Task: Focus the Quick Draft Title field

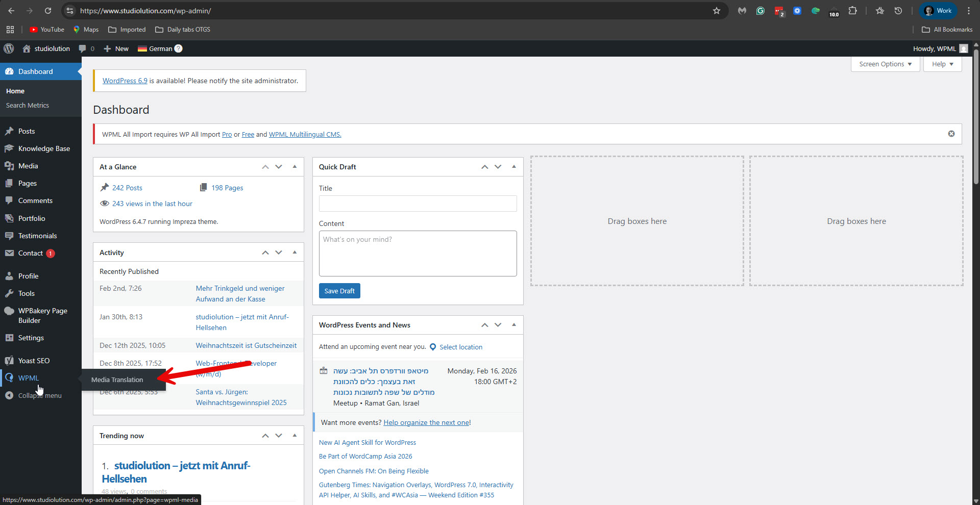Action: (x=418, y=204)
